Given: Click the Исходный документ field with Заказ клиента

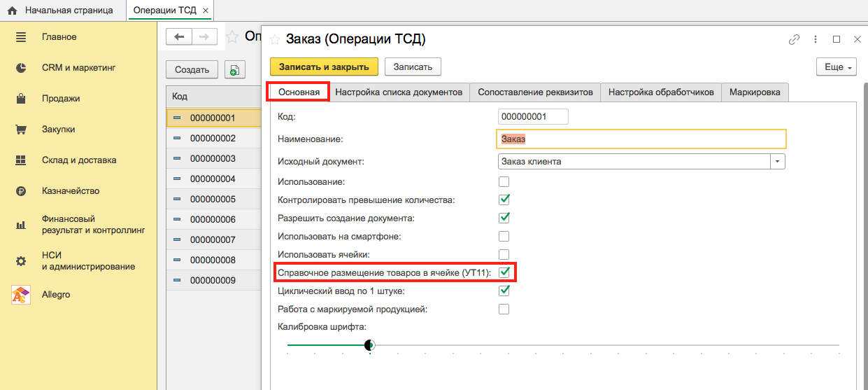Looking at the screenshot, I should click(634, 161).
